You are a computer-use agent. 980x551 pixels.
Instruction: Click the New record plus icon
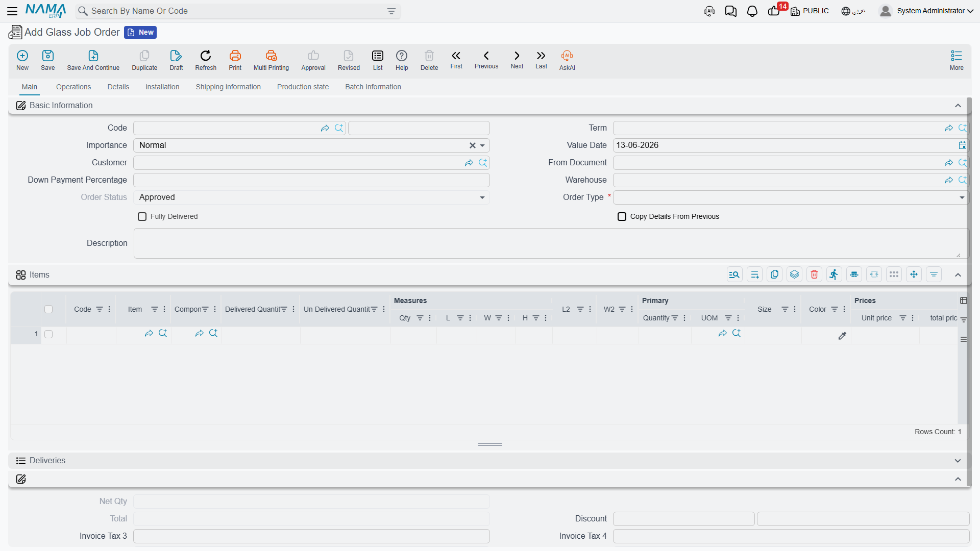(22, 55)
